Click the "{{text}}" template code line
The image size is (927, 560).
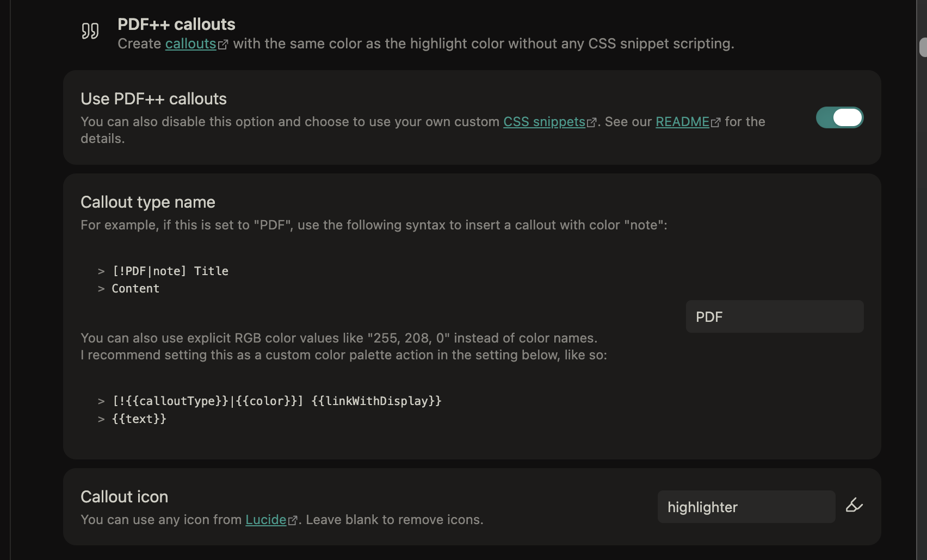click(139, 419)
